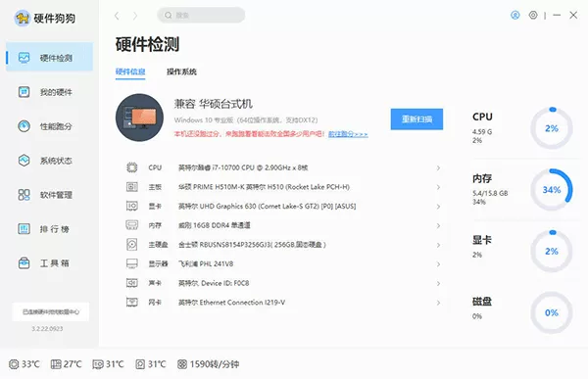
Task: Expand the CPU i7-10700 row chevron
Action: click(x=438, y=167)
